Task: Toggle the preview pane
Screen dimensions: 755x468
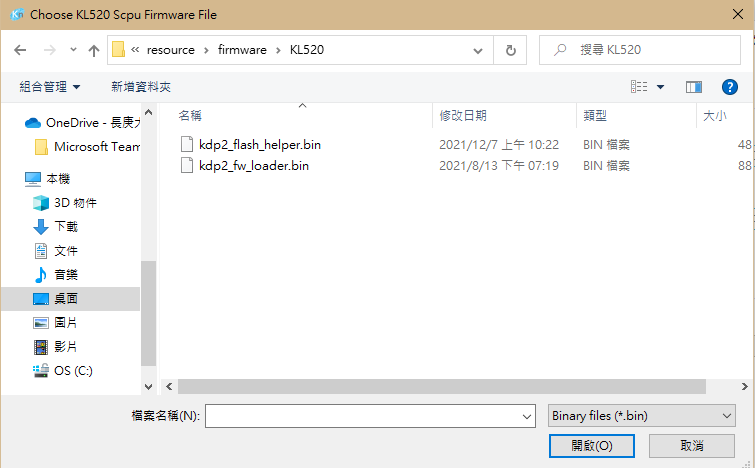Action: tap(694, 87)
